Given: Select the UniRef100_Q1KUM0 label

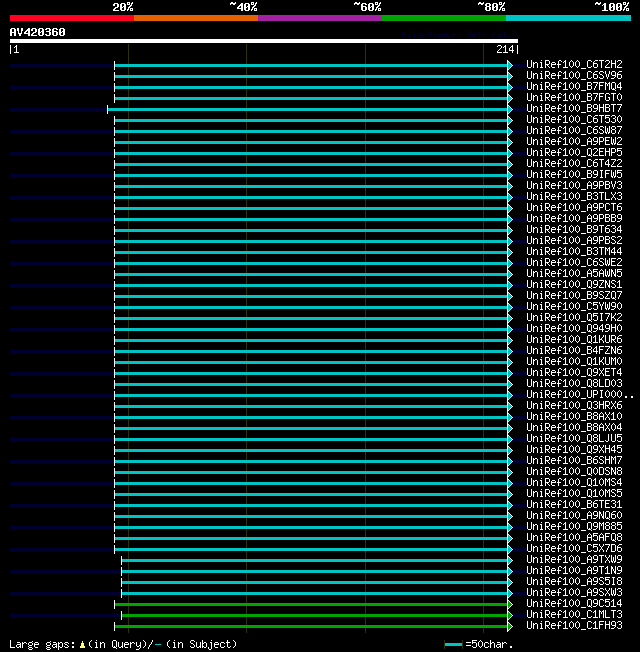Looking at the screenshot, I should pos(574,361).
